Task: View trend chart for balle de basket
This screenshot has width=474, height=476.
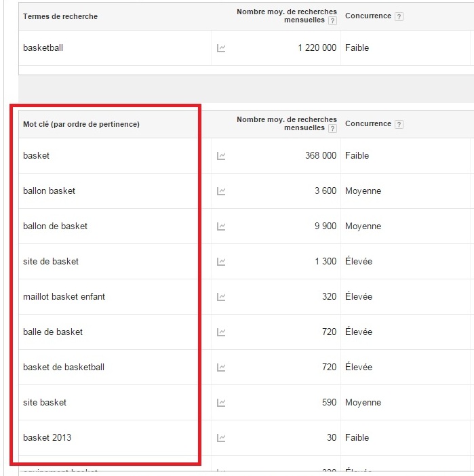Action: pos(221,332)
